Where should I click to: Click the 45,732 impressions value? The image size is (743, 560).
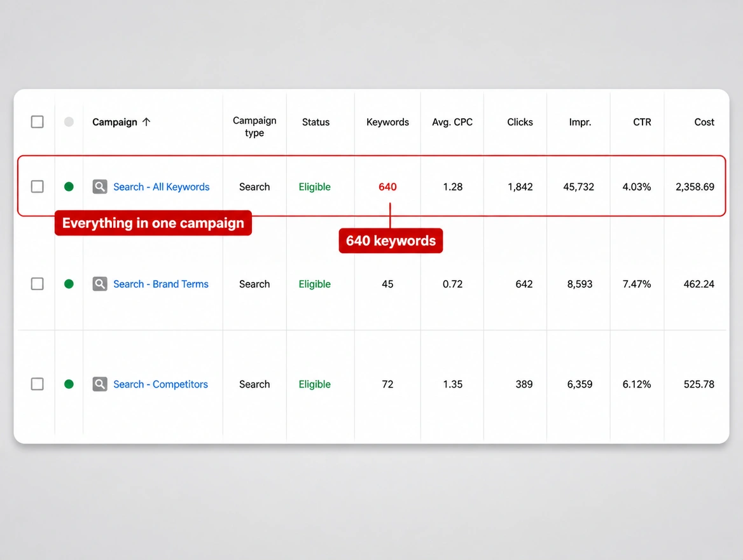pyautogui.click(x=579, y=187)
